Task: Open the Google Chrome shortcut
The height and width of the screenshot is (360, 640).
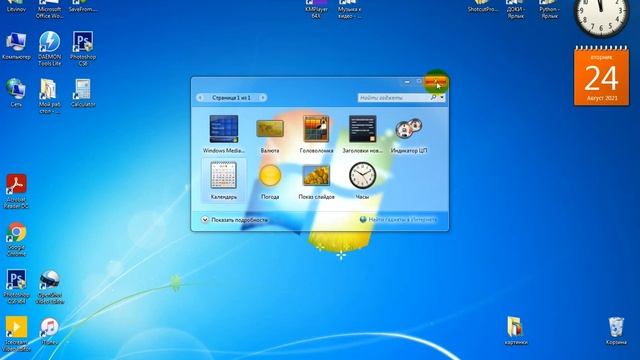Action: point(16,239)
